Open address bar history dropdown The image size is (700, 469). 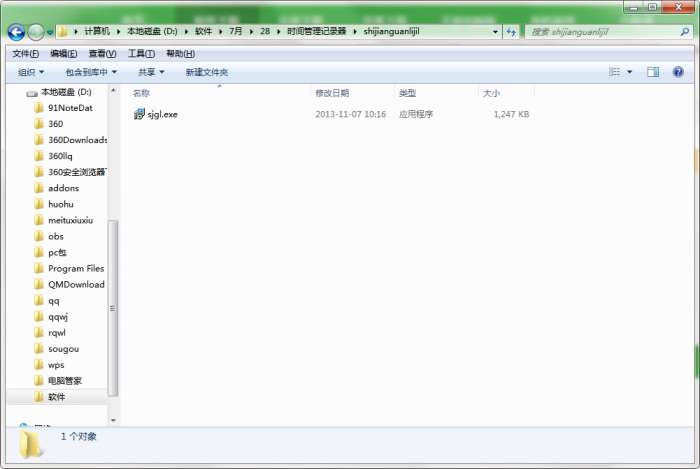(x=495, y=32)
